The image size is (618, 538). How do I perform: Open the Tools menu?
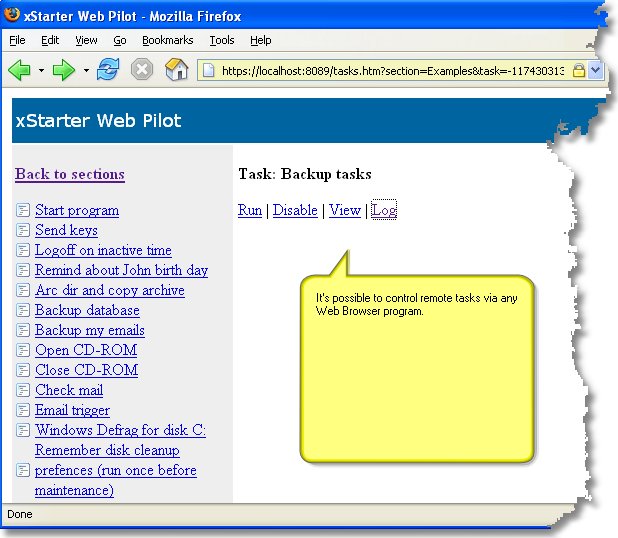(x=222, y=40)
